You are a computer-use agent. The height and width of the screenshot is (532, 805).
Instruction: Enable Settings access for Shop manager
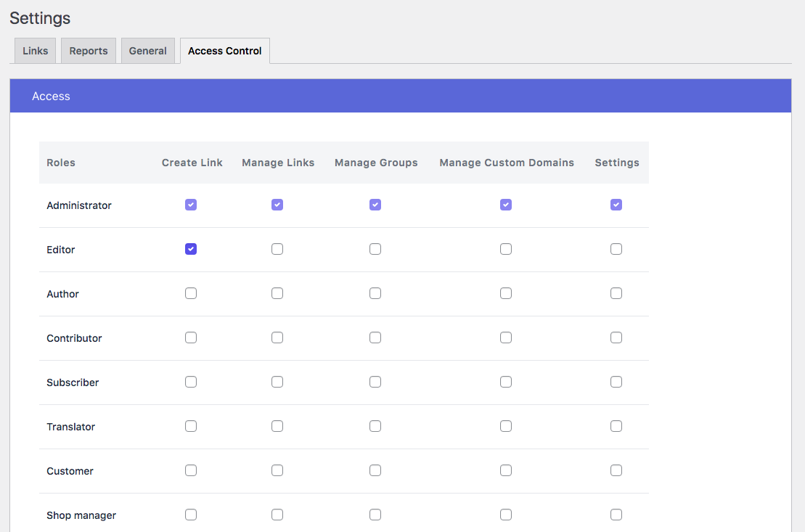(x=616, y=515)
